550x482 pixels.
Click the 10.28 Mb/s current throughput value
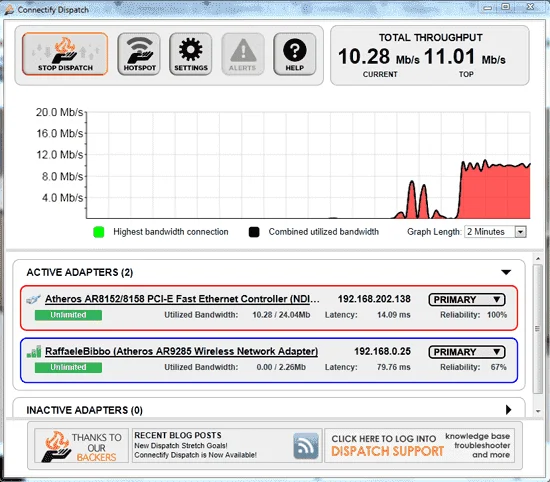[378, 56]
